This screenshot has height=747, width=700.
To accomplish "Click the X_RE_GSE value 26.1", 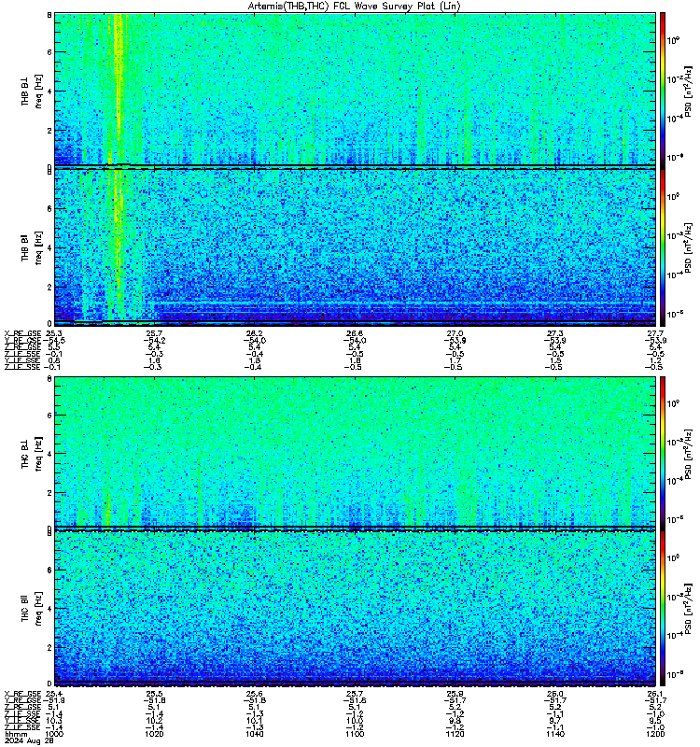I will (656, 694).
